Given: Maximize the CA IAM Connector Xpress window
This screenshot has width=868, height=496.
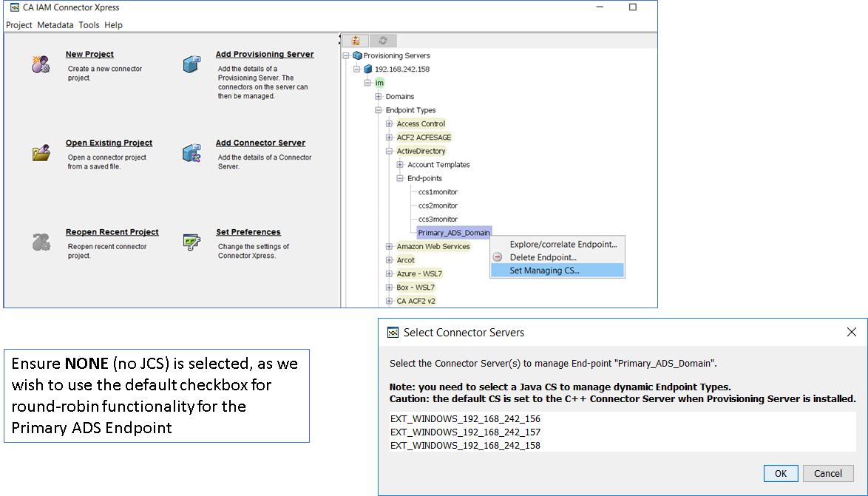Looking at the screenshot, I should click(633, 7).
